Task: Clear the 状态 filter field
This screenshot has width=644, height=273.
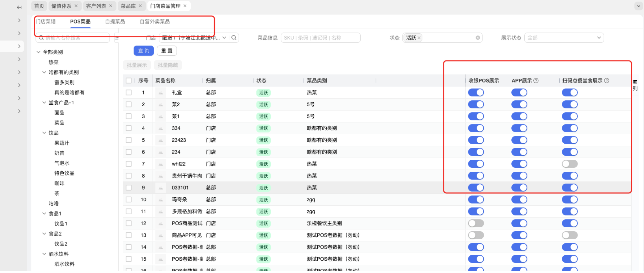Action: point(478,38)
